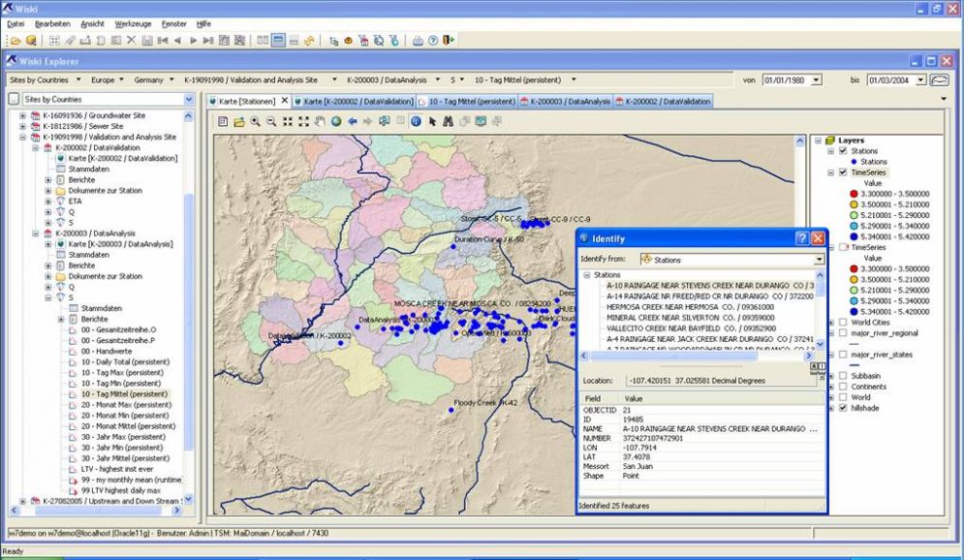Uncheck the Stations layer in the Layers panel
The width and height of the screenshot is (964, 560).
[x=843, y=150]
